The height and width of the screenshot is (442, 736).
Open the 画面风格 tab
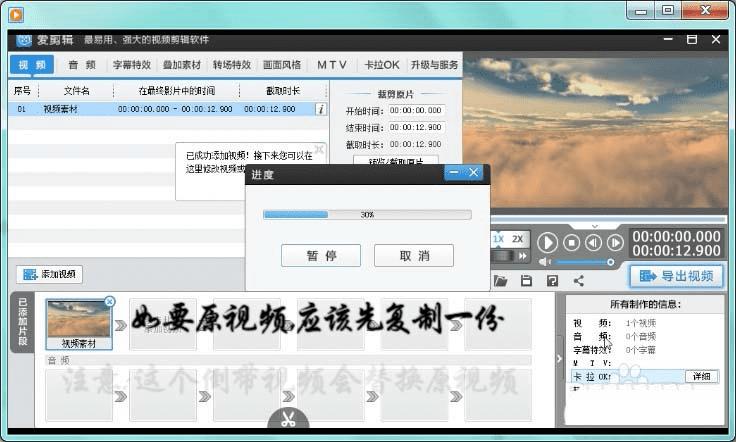282,65
